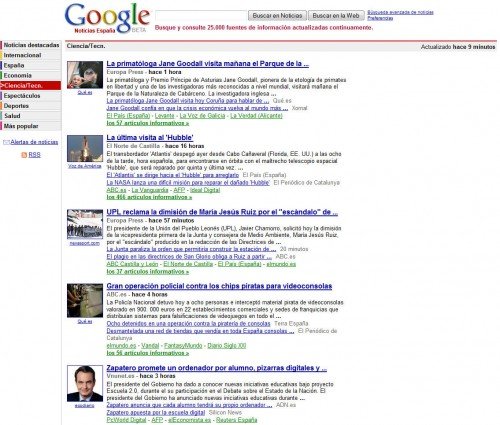Screen dimensions: 500x425
Task: Select Ciencia/Tecn. section in sidebar
Action: tap(31, 86)
